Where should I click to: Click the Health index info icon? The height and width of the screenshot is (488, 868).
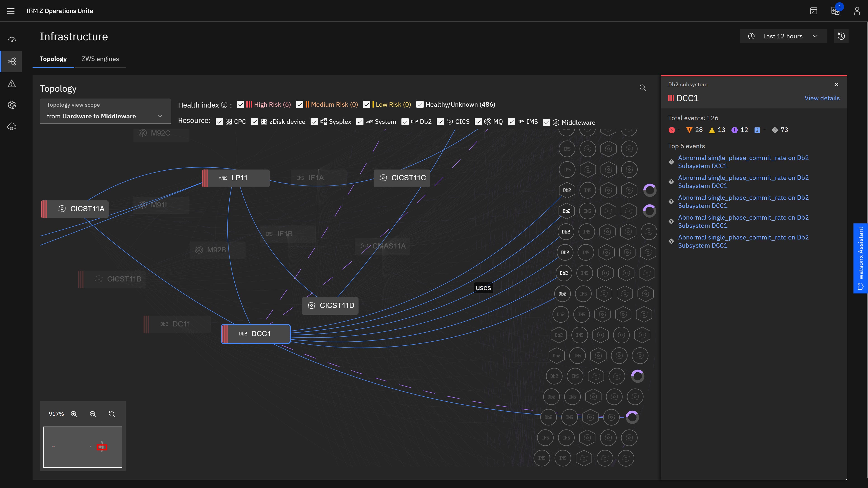pos(224,105)
